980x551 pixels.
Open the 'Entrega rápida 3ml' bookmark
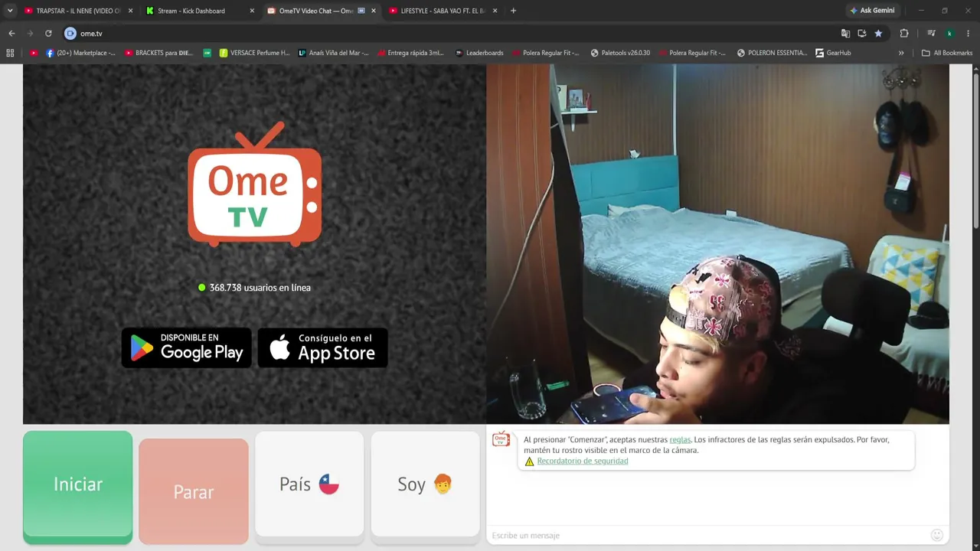point(410,53)
